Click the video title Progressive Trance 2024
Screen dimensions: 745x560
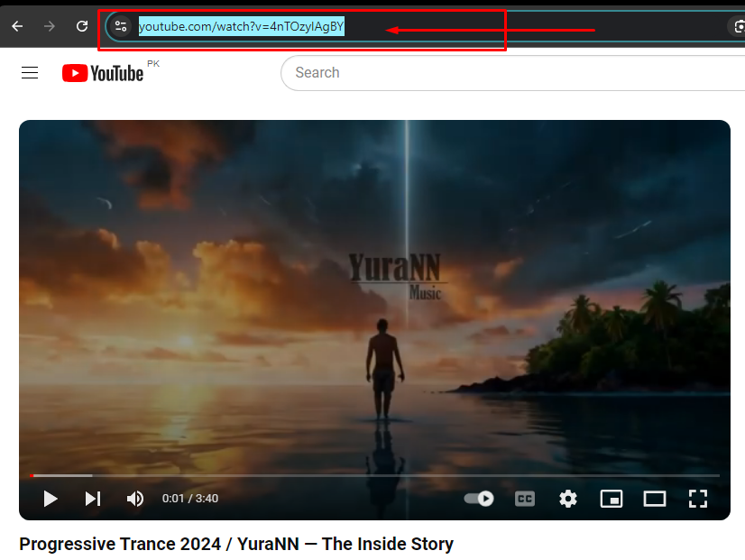pyautogui.click(x=236, y=544)
